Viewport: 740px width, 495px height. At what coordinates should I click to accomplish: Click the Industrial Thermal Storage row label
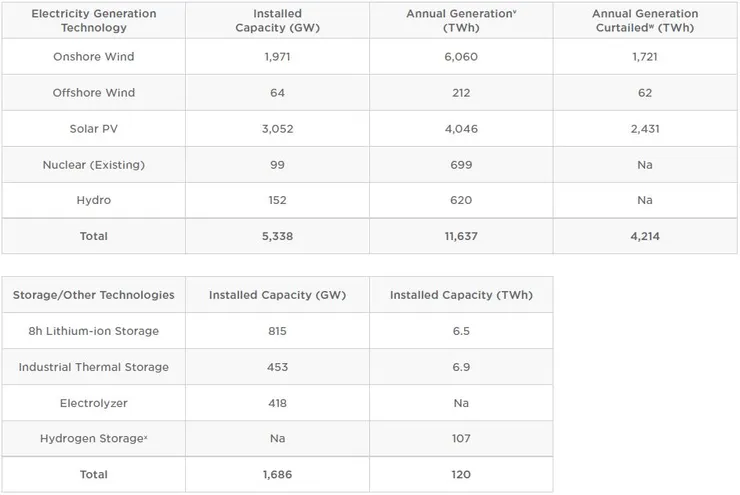coord(94,367)
